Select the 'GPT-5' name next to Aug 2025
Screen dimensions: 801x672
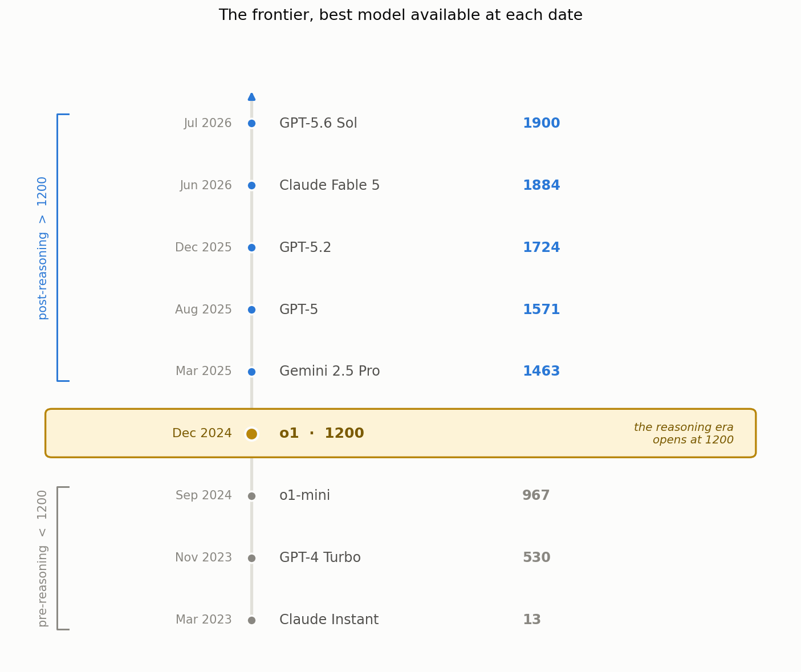(299, 310)
